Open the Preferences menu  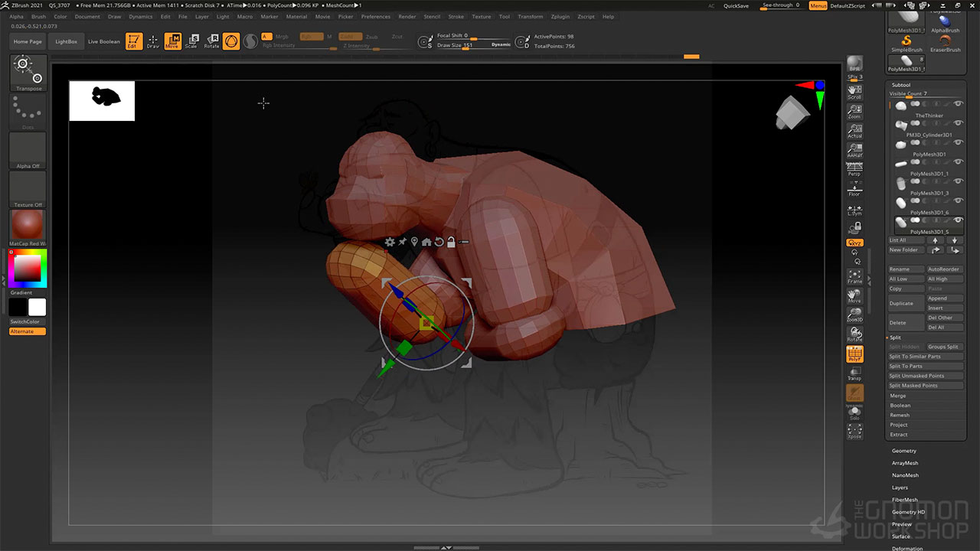(375, 16)
